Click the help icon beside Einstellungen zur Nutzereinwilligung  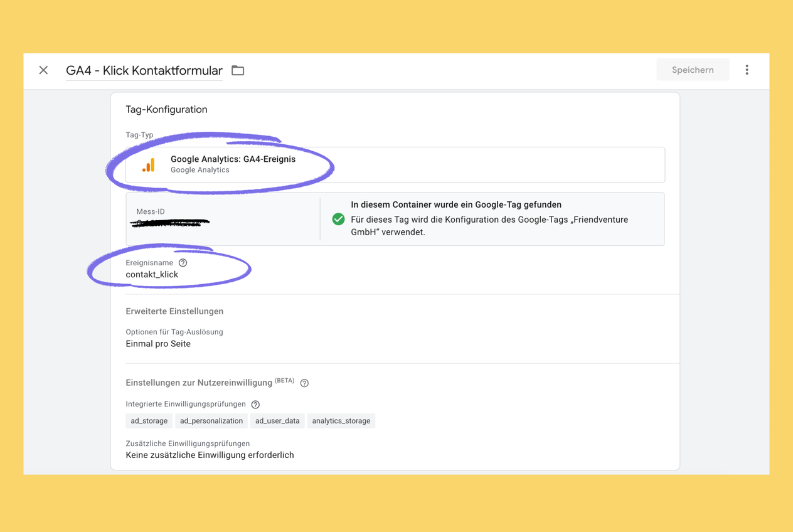(304, 383)
